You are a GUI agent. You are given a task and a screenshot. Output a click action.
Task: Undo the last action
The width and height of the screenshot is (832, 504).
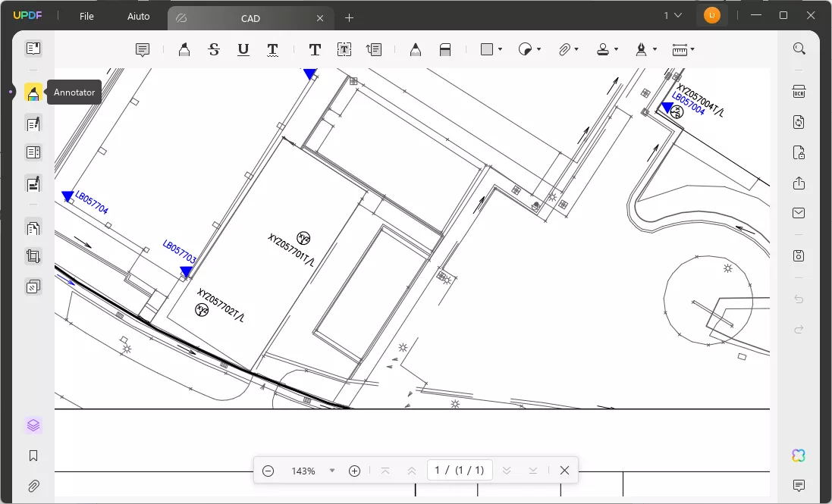799,299
